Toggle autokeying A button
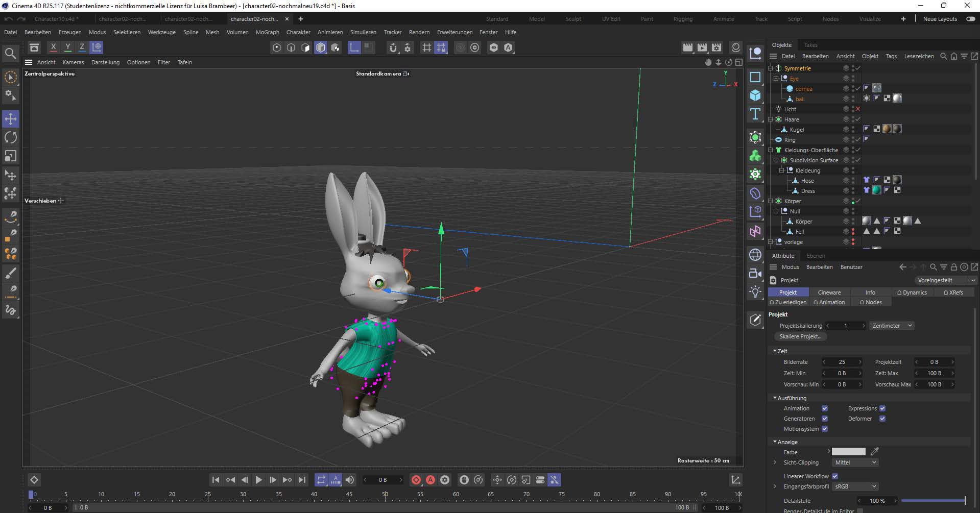The image size is (980, 513). tap(431, 480)
